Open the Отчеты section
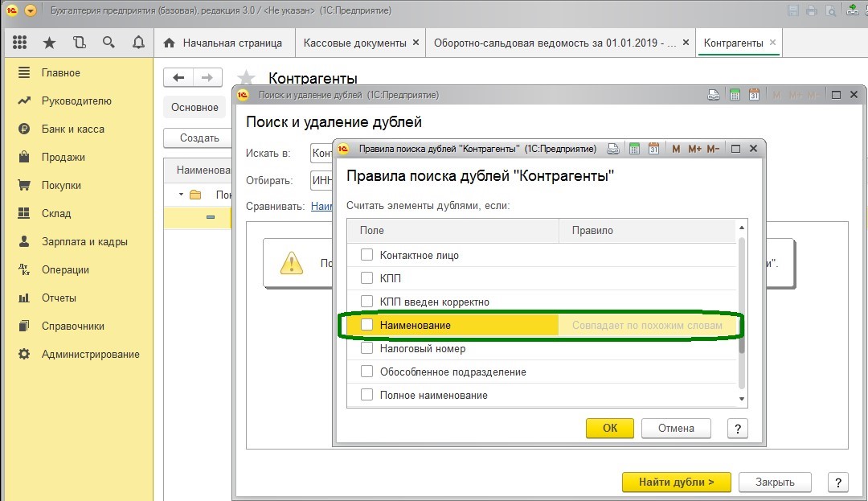The height and width of the screenshot is (501, 868). coord(59,298)
